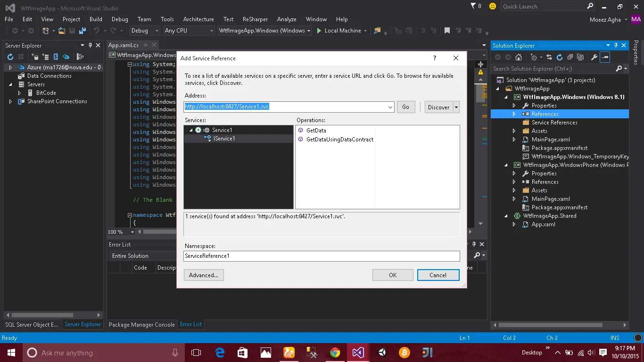Toggle auto-hide pin on Server Explorer panel
The height and width of the screenshot is (362, 644).
(x=90, y=45)
